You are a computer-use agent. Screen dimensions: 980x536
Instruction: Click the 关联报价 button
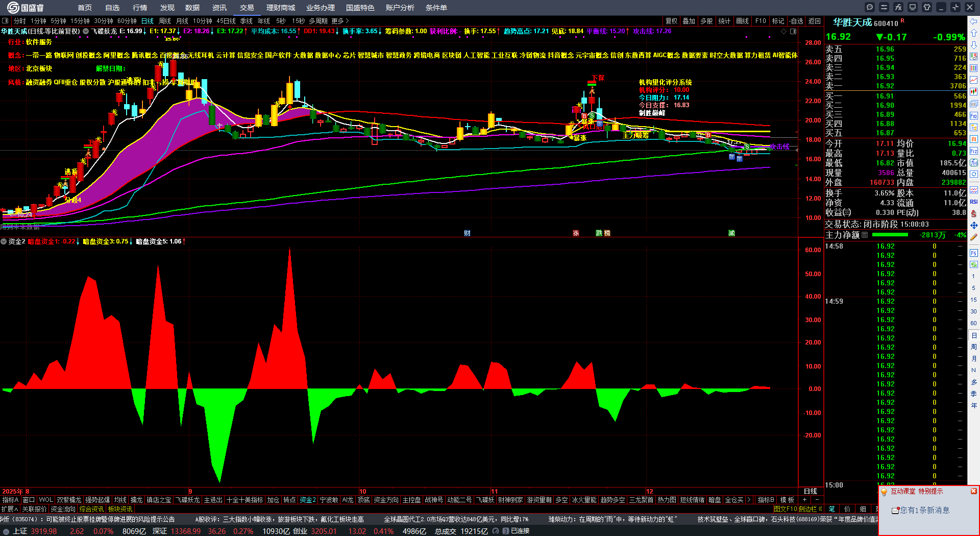34,509
